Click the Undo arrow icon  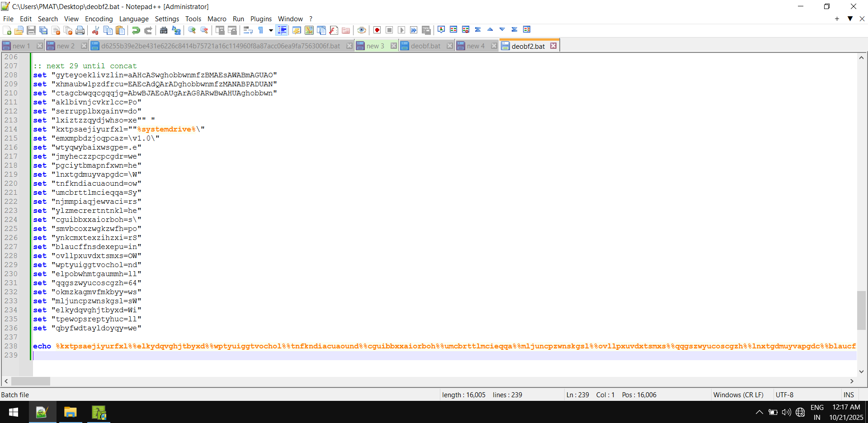pos(136,30)
